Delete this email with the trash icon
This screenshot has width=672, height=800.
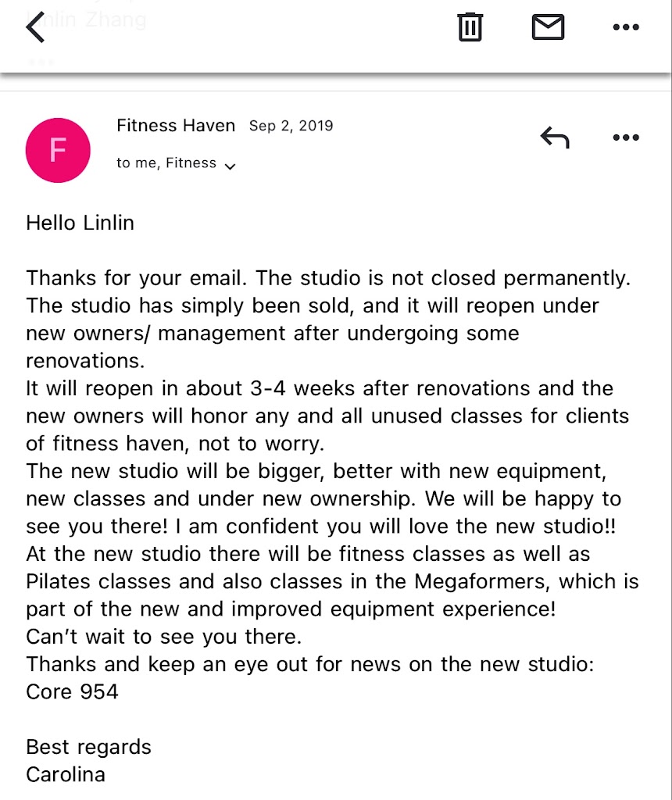[470, 27]
